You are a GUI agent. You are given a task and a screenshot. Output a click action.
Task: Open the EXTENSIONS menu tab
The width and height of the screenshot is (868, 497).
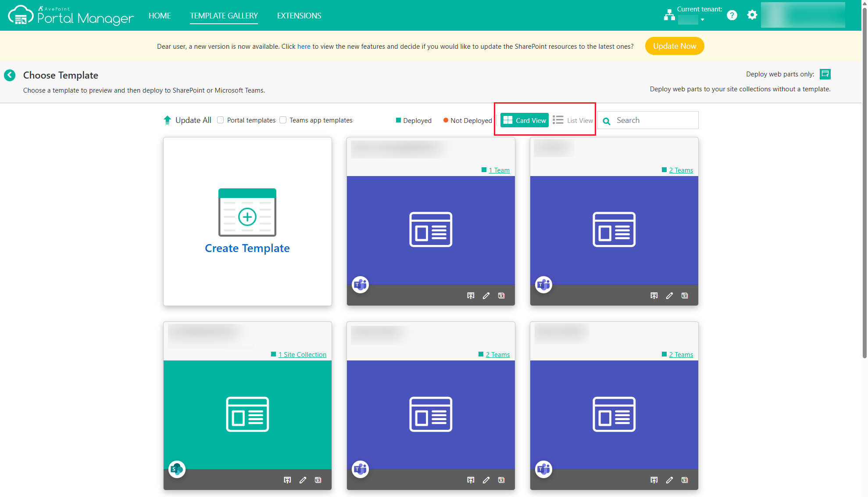pos(299,16)
